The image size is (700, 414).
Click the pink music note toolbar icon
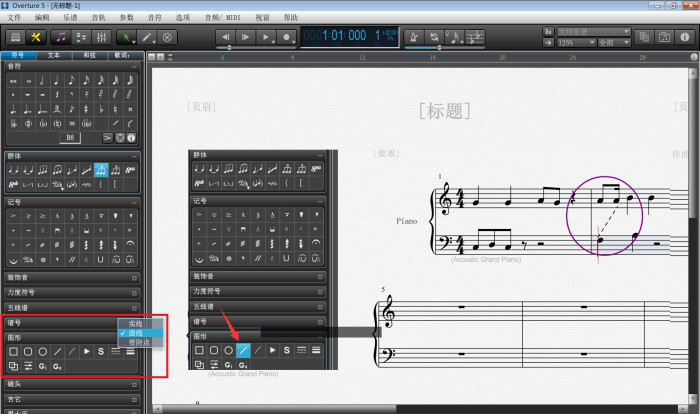pyautogui.click(x=61, y=37)
